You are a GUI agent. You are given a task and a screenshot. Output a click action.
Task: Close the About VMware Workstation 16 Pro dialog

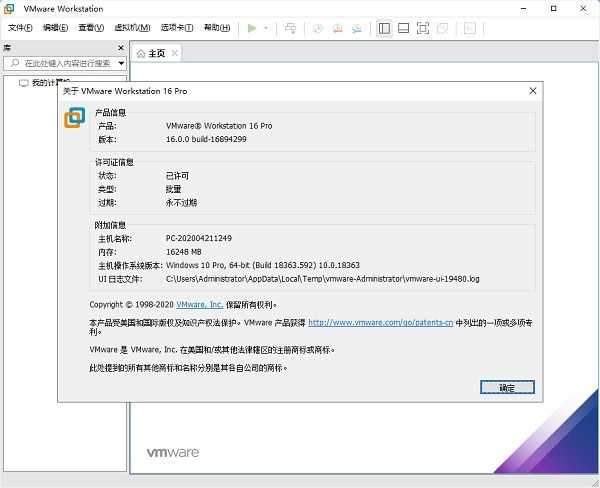[x=533, y=91]
